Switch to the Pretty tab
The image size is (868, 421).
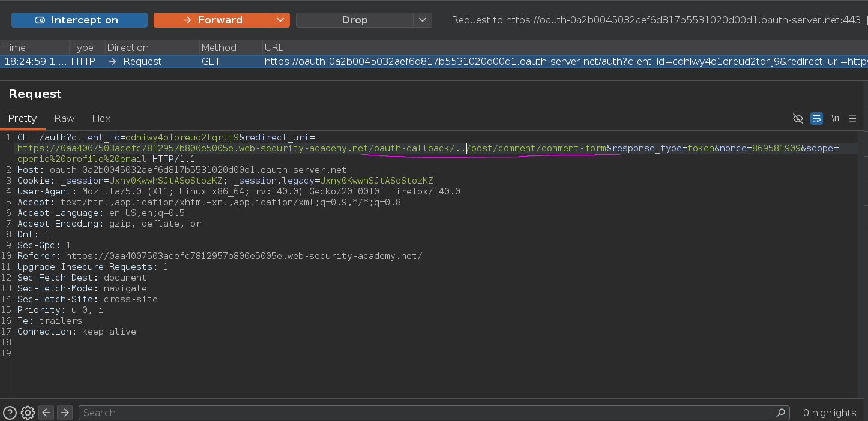point(23,118)
